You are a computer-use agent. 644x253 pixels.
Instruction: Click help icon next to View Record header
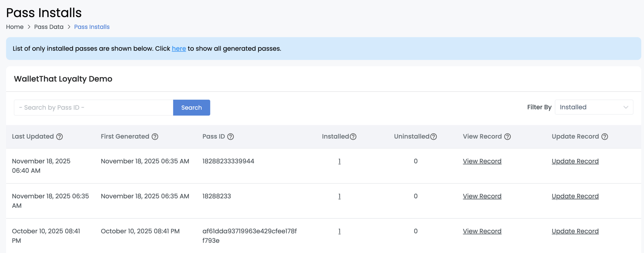[x=508, y=137]
